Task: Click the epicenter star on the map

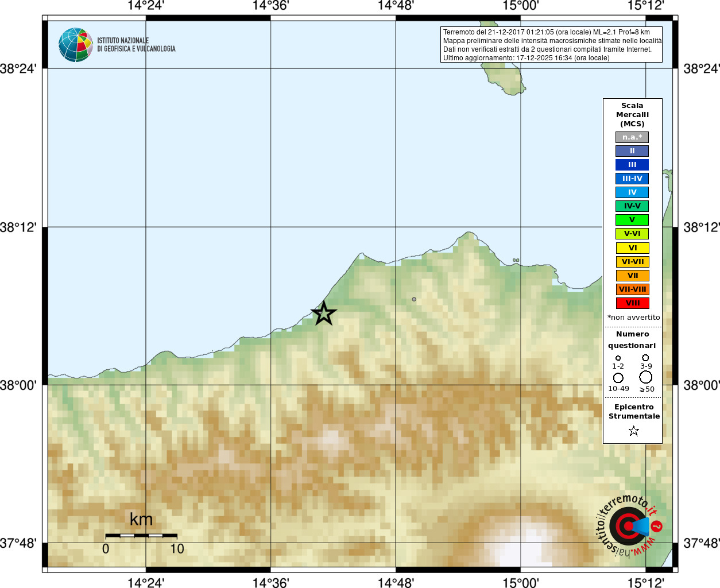Action: click(324, 314)
